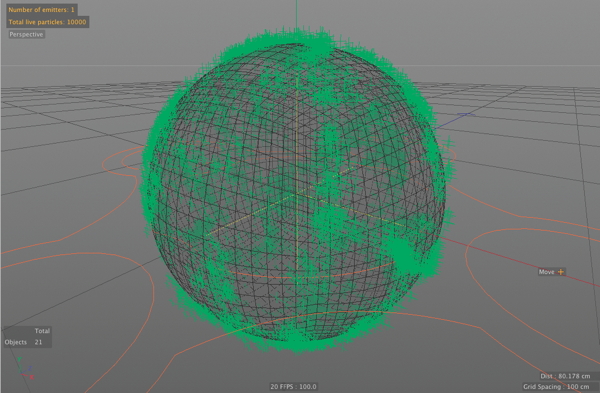The image size is (600, 393).
Task: Select the orange spline loop at right edge
Action: (532, 291)
